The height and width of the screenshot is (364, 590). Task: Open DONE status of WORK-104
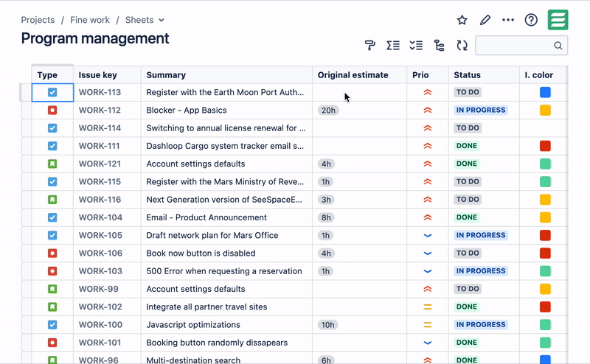467,217
